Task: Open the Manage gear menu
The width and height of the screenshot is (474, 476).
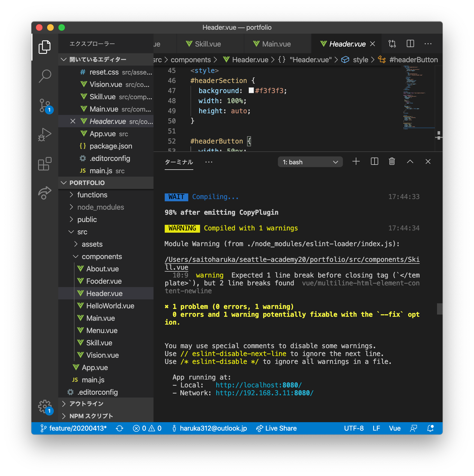Action: [44, 406]
